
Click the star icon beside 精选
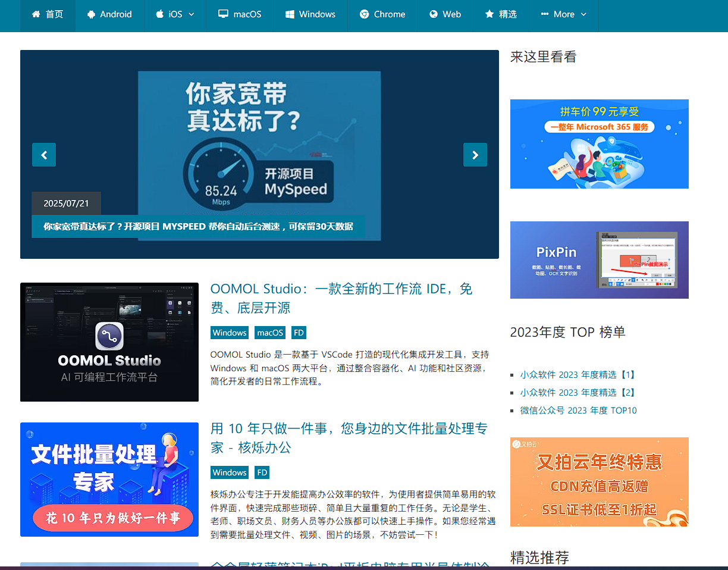[x=489, y=14]
